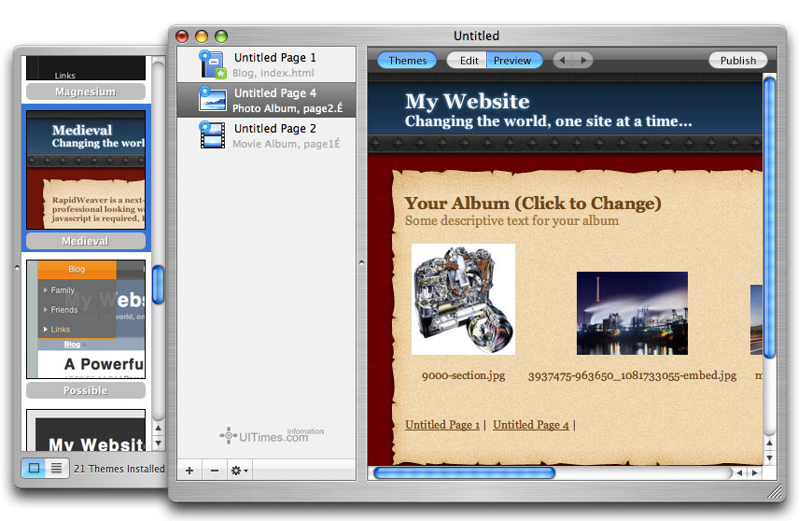Click the add page plus button
This screenshot has width=812, height=521.
click(x=189, y=471)
